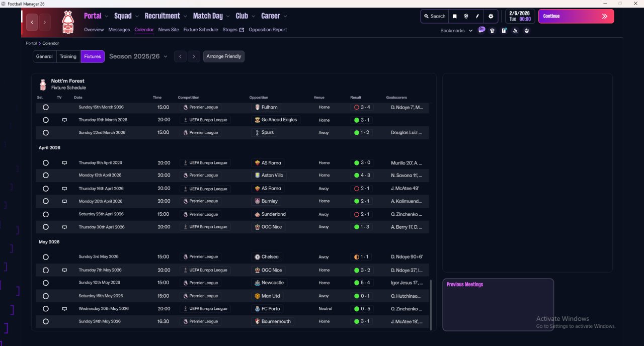The image size is (644, 346).
Task: Click the Fulham club badge
Action: coord(258,107)
